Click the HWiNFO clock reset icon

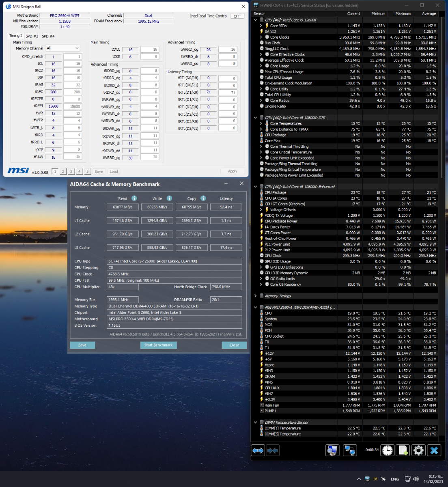click(x=387, y=450)
